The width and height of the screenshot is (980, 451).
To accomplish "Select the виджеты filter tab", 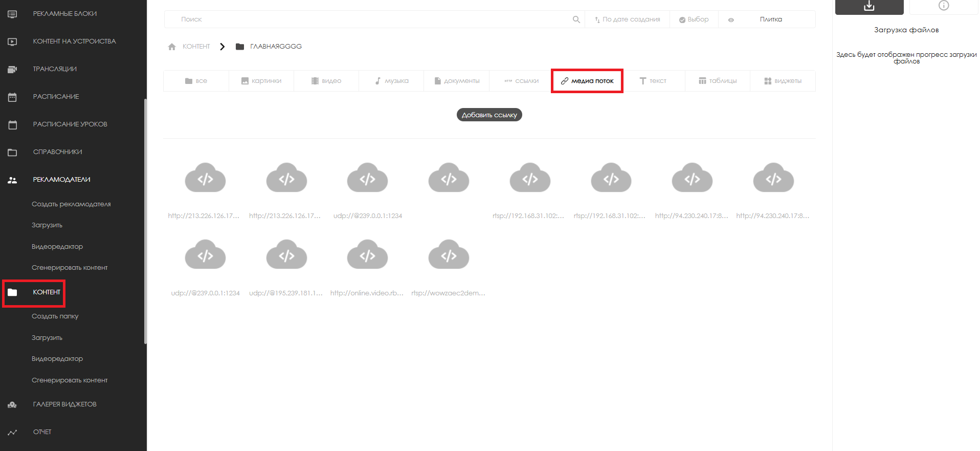I will (783, 81).
